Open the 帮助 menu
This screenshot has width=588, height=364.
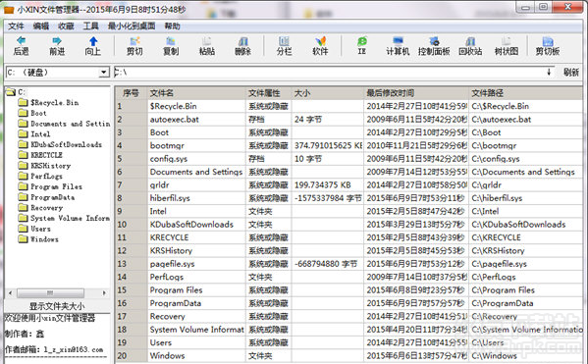tap(172, 26)
